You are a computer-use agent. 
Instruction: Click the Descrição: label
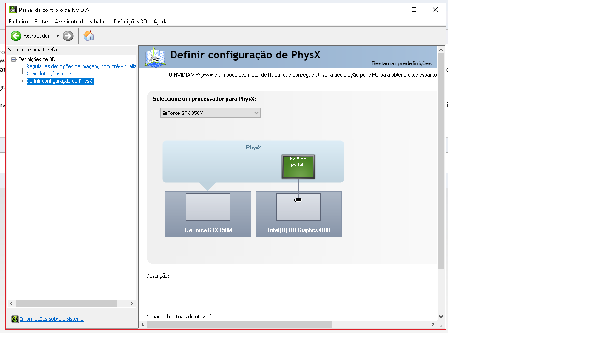click(x=158, y=276)
